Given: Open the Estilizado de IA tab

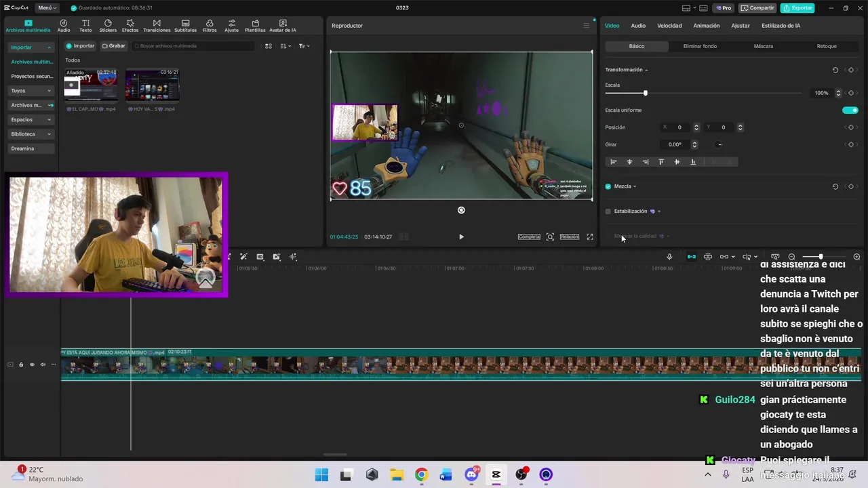Looking at the screenshot, I should tap(781, 26).
